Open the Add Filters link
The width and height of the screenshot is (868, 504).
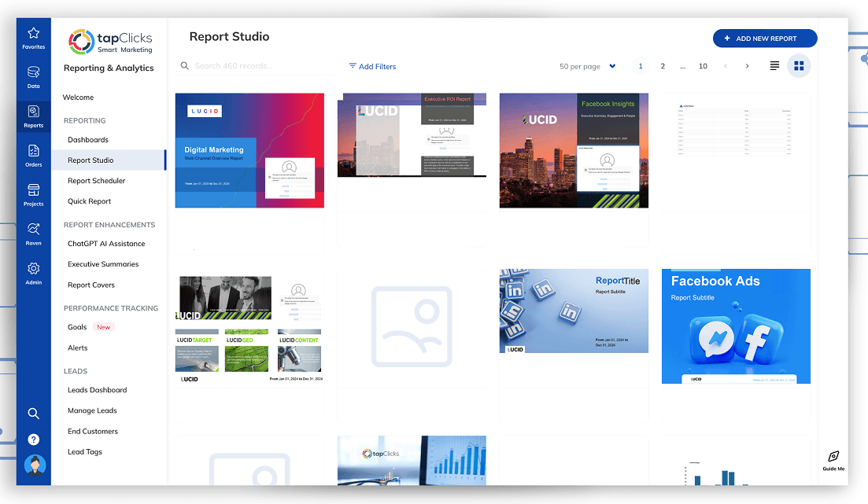click(372, 66)
